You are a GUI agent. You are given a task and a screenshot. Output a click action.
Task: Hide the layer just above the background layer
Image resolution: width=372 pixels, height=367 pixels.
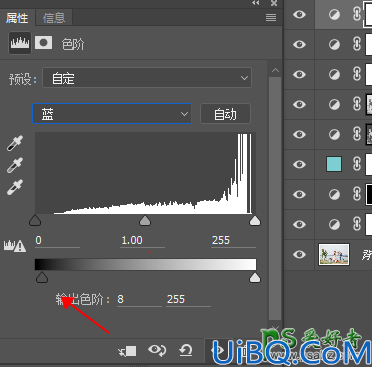(x=299, y=224)
